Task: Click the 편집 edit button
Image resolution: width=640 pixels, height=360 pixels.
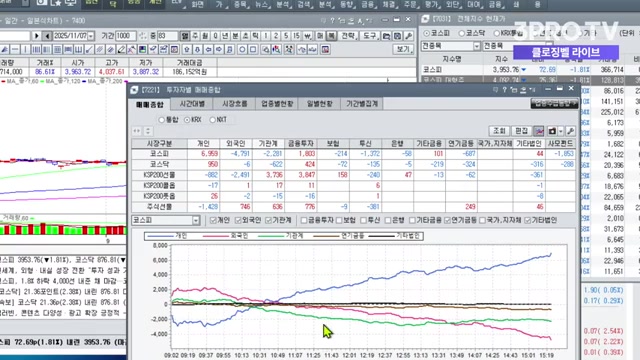Action: pos(521,131)
